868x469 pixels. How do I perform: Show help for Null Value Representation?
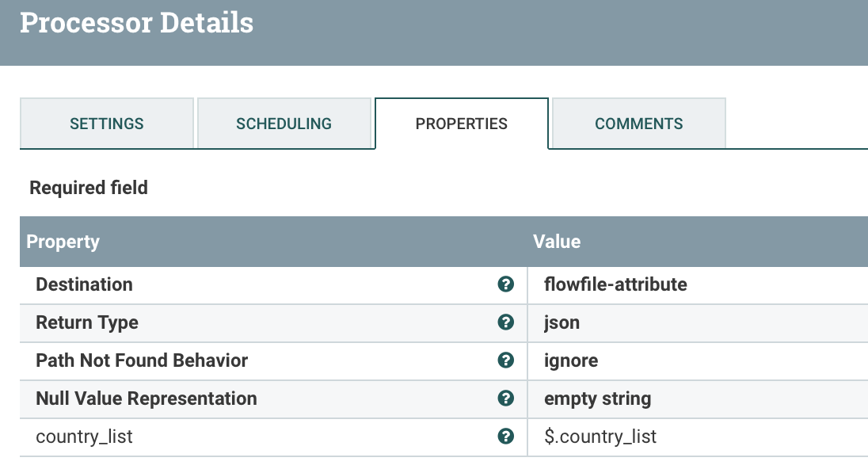click(506, 398)
